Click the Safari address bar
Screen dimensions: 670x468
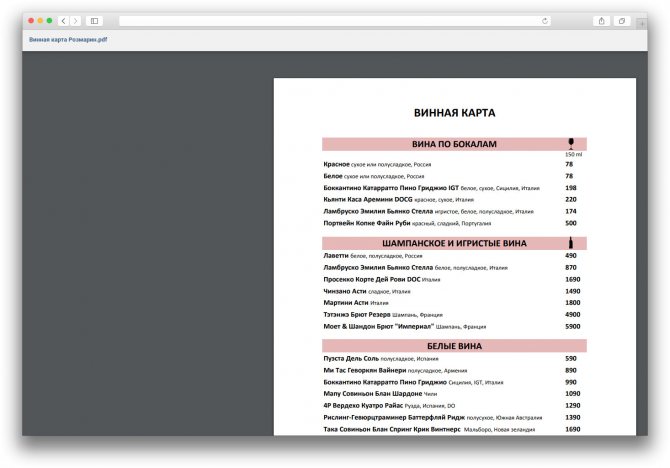(x=335, y=21)
